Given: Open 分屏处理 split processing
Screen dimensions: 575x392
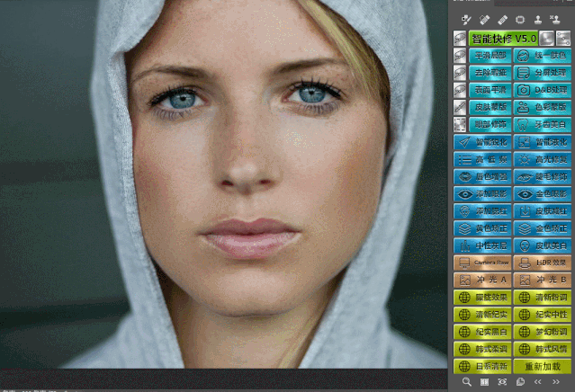Looking at the screenshot, I should tap(543, 73).
